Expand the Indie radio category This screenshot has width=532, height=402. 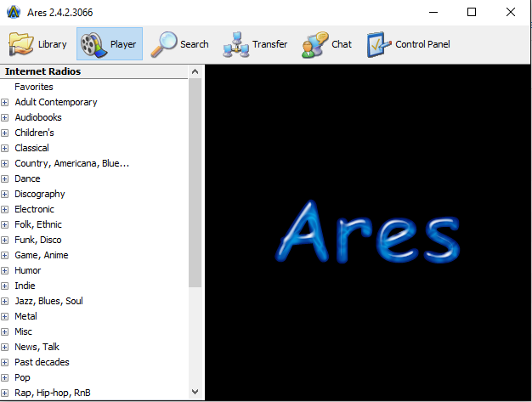point(5,286)
